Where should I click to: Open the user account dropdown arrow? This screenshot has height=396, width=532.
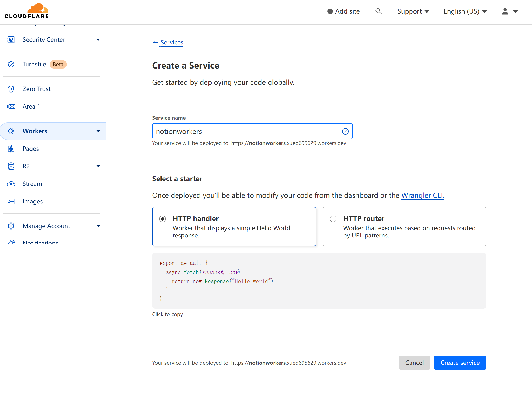[x=516, y=11]
